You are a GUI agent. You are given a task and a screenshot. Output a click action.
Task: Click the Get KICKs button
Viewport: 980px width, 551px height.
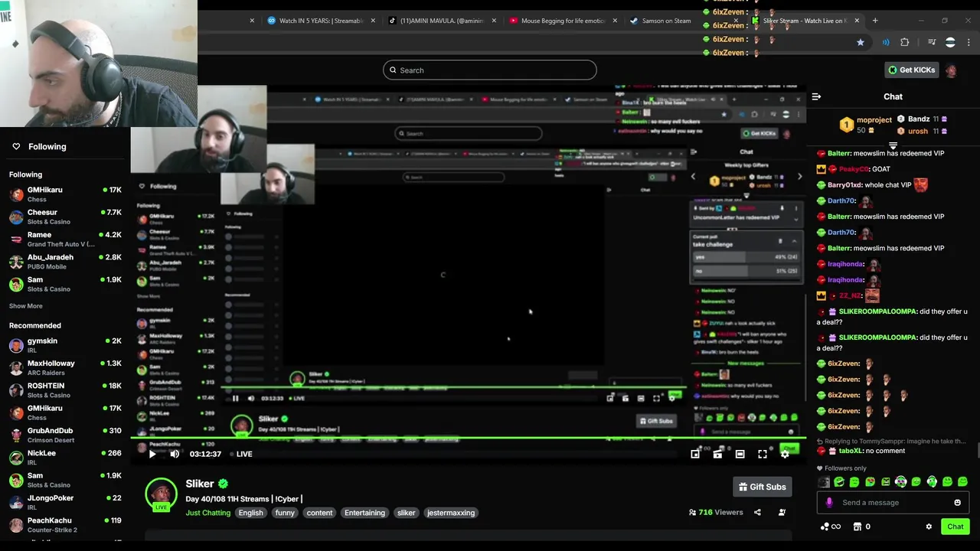coord(911,70)
